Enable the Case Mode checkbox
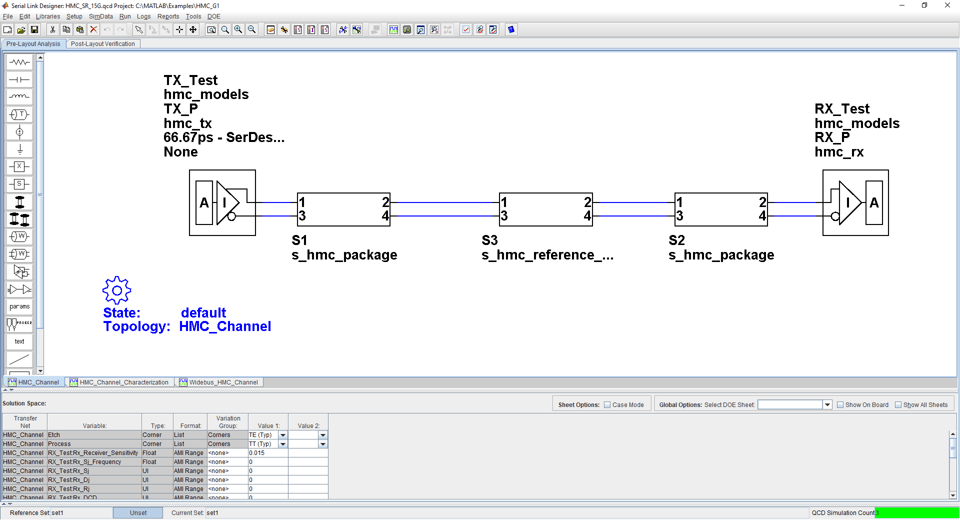Image resolution: width=960 pixels, height=520 pixels. click(607, 405)
